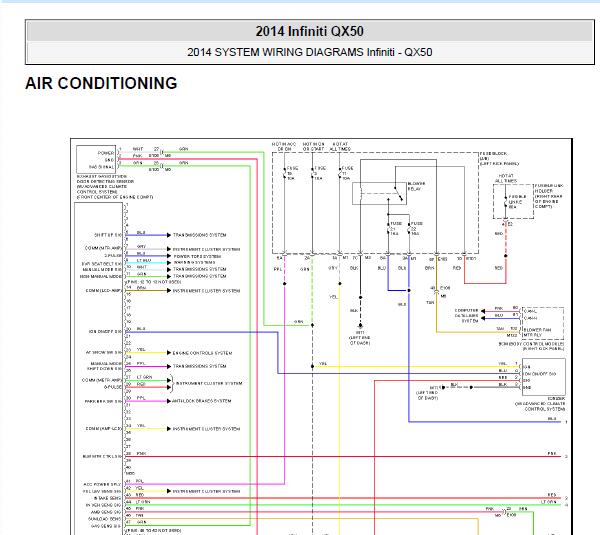
Task: Click arrow pointing to Engine Controls System
Action: [169, 353]
